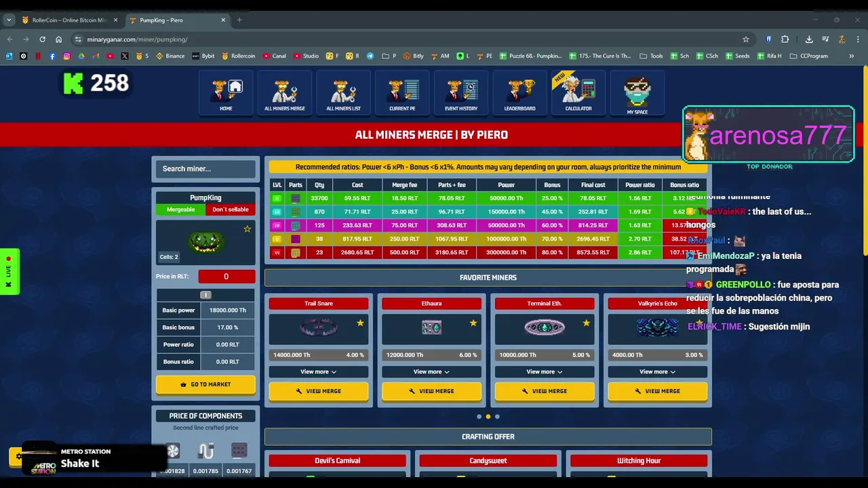Click the hashboard component icon
The height and width of the screenshot is (488, 868).
pyautogui.click(x=239, y=451)
